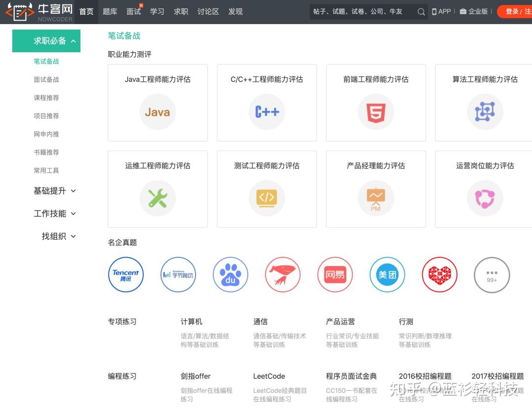Expand the 基础提升 section
This screenshot has width=532, height=411.
[x=54, y=191]
